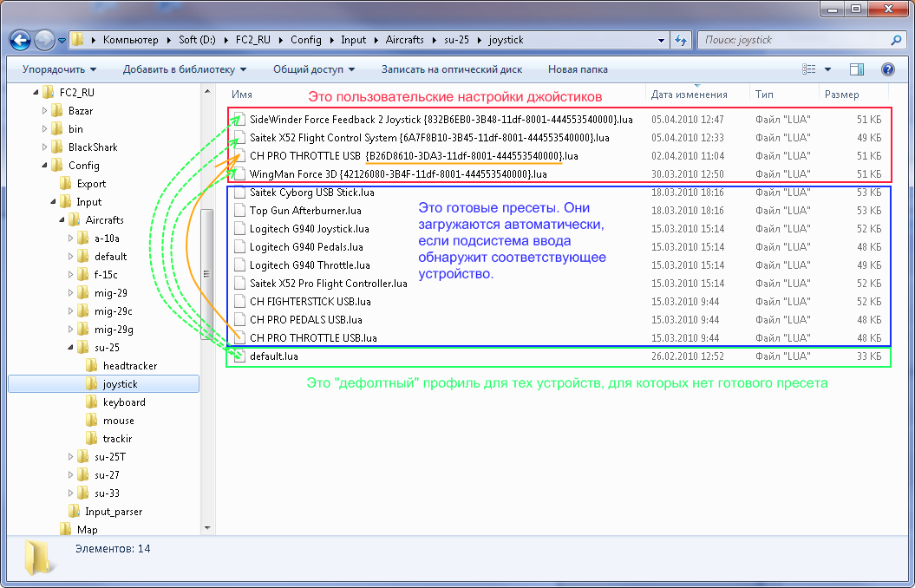This screenshot has height=588, width=915.
Task: Select the headtracker folder in tree
Action: [129, 366]
